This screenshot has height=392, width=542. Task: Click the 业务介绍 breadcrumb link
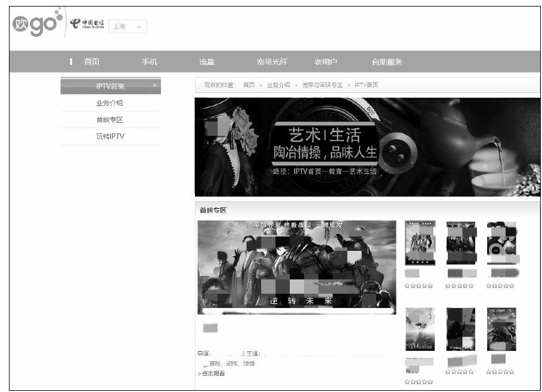[278, 85]
